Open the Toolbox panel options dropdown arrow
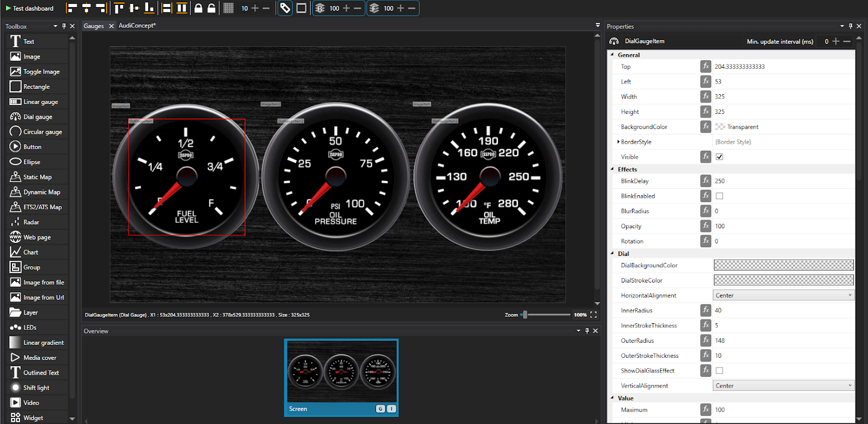This screenshot has width=868, height=424. pos(55,26)
